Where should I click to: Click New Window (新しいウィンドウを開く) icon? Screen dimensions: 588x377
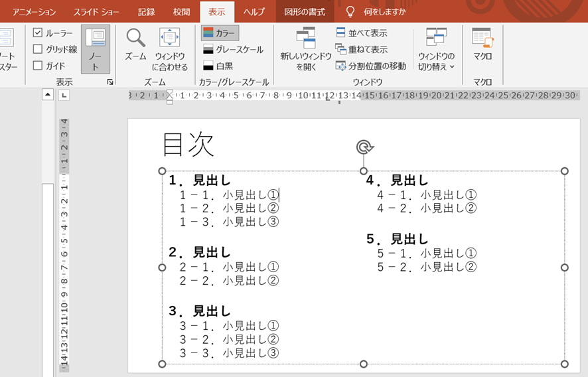pyautogui.click(x=305, y=40)
